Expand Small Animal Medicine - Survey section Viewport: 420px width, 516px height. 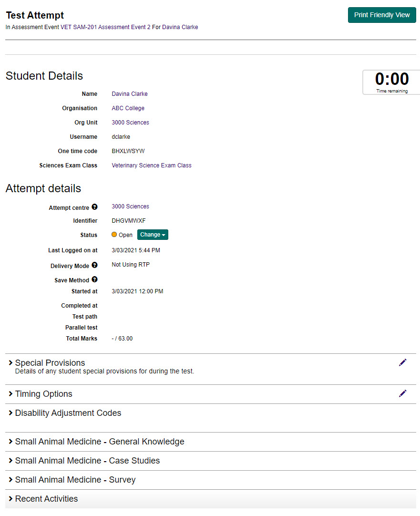pos(75,480)
